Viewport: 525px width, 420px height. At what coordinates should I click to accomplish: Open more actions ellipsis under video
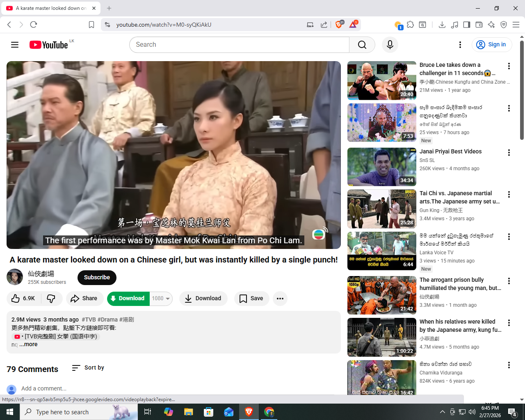click(x=280, y=299)
